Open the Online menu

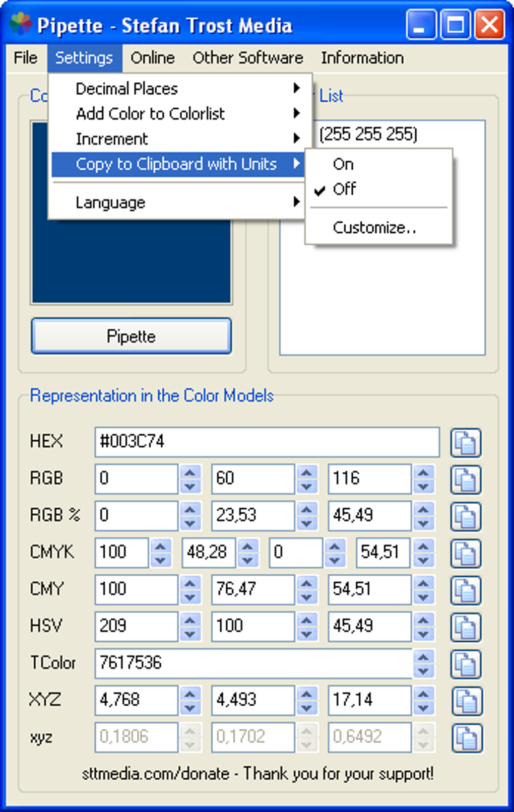(x=153, y=58)
